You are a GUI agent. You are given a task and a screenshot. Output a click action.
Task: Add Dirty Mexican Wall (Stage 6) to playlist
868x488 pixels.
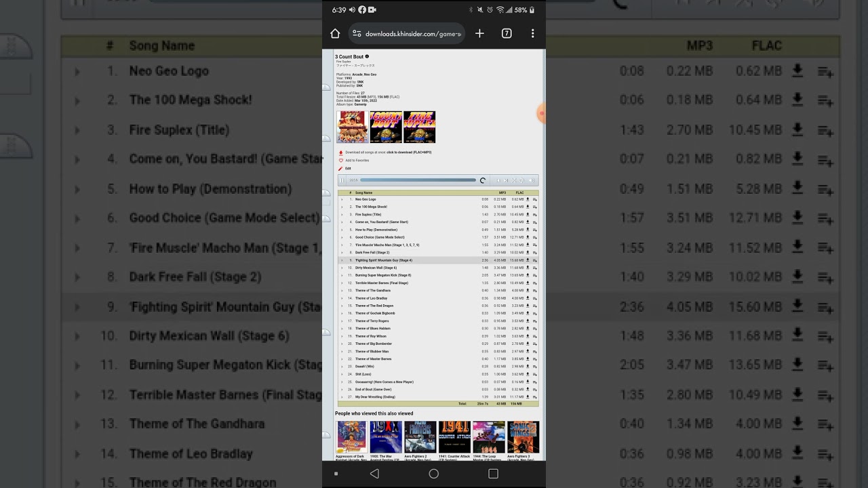coord(534,268)
